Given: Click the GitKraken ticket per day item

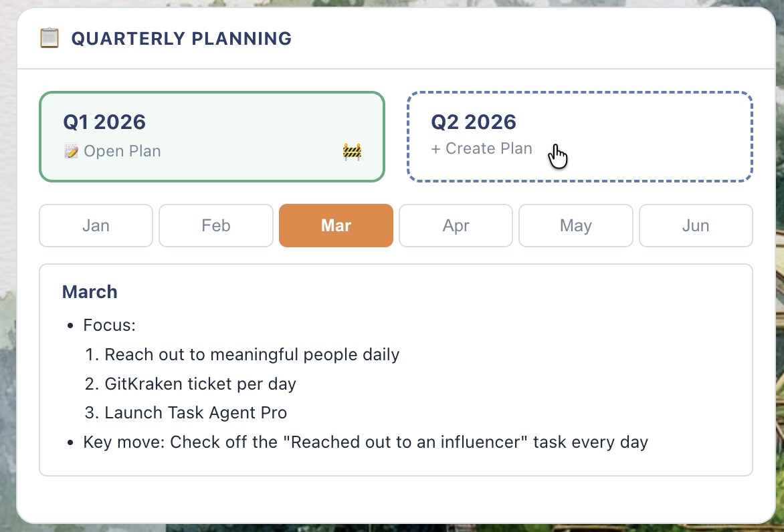Looking at the screenshot, I should click(x=200, y=384).
